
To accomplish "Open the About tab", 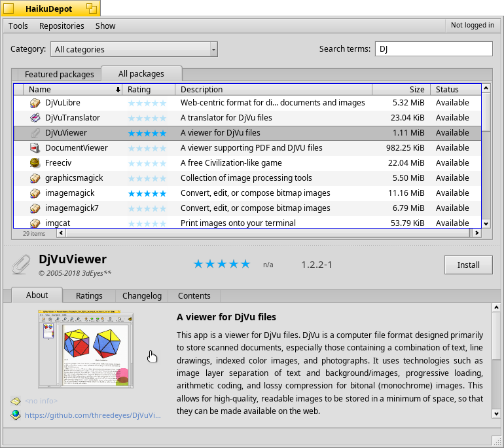I will pyautogui.click(x=37, y=295).
